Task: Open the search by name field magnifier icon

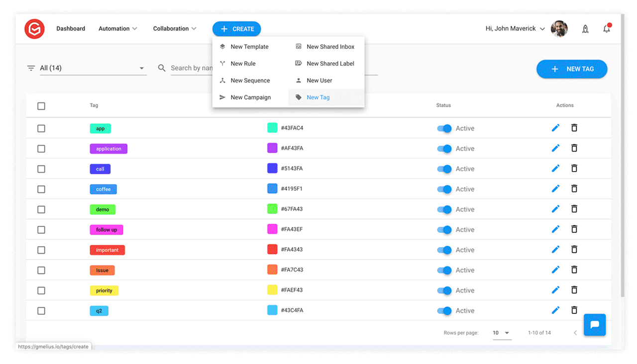Action: (161, 68)
